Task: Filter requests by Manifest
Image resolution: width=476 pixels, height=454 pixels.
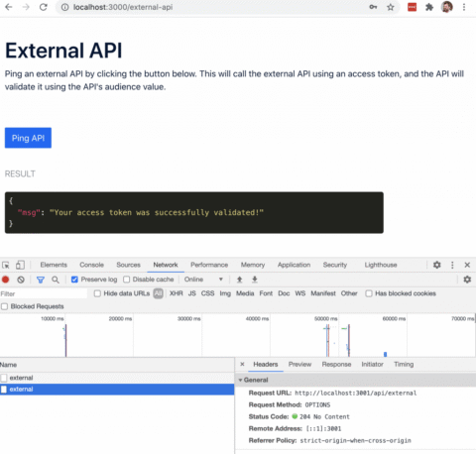Action: point(323,293)
